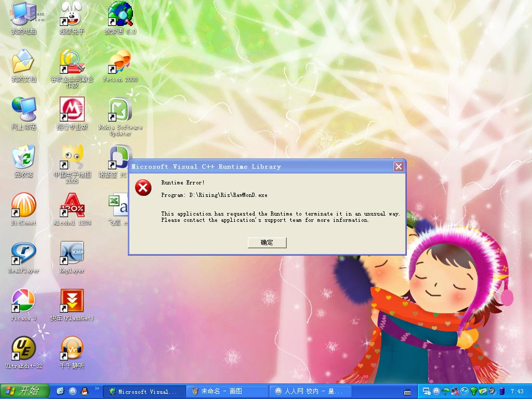Select the 我的文档 folder icon
532x399 pixels.
click(x=23, y=66)
